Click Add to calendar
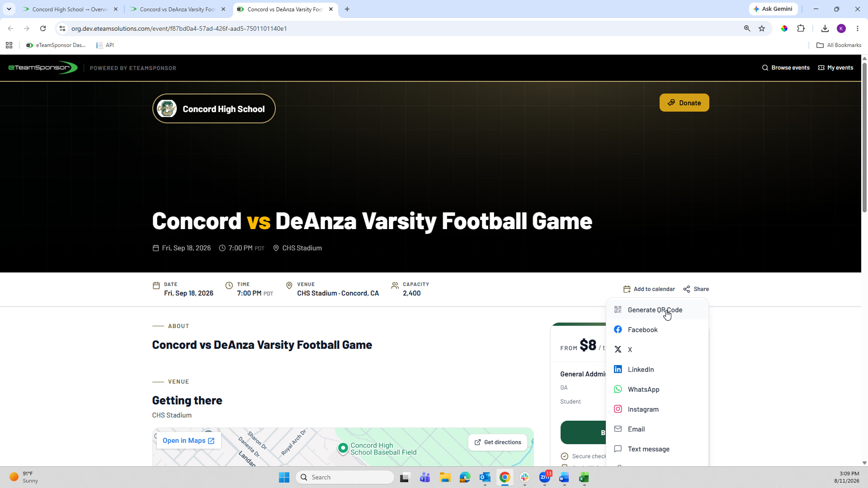 649,289
